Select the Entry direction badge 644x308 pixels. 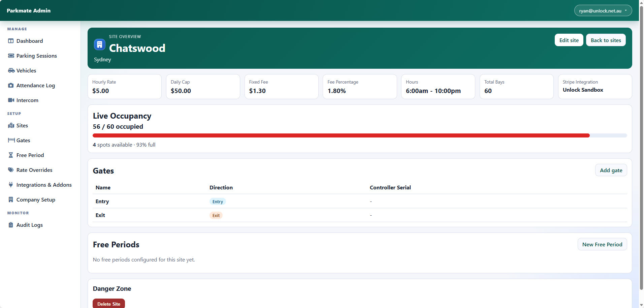pos(218,201)
